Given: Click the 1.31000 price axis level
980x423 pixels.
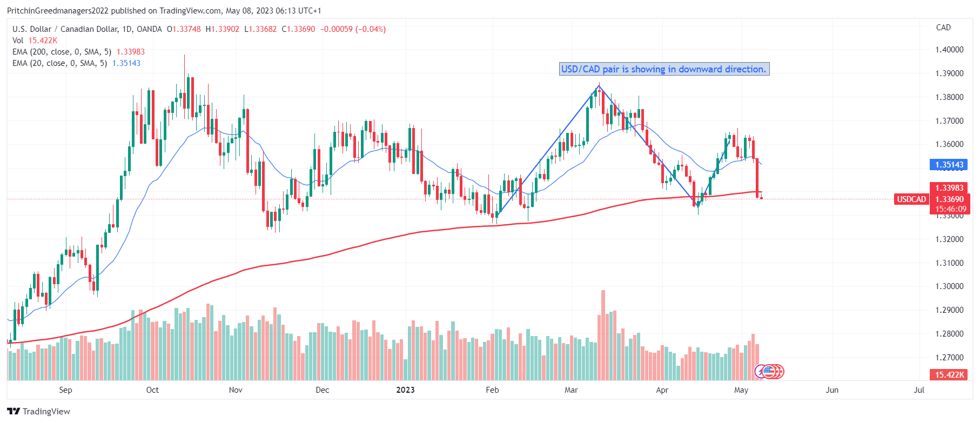Looking at the screenshot, I should click(949, 263).
